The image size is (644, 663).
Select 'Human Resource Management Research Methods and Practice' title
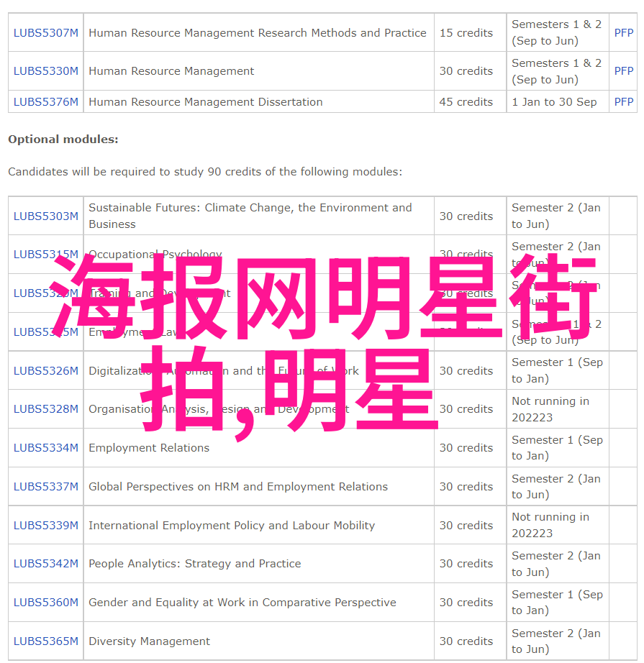[x=258, y=33]
